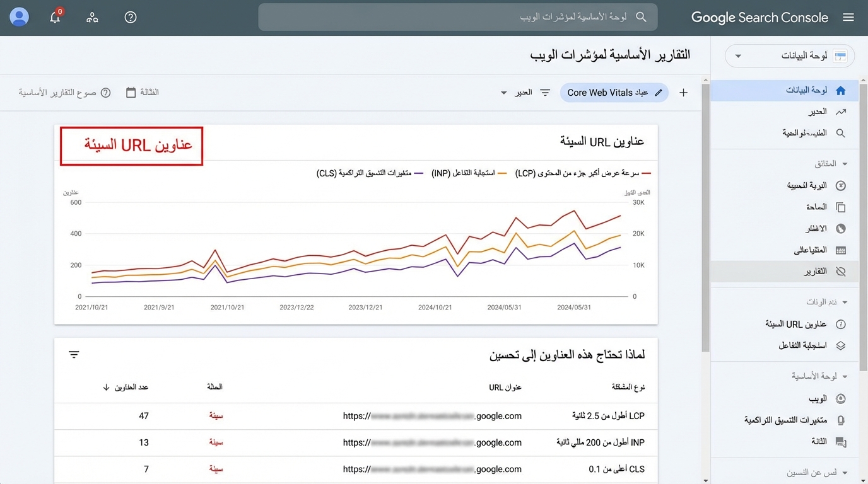
Task: Open the help question mark icon
Action: (x=131, y=18)
